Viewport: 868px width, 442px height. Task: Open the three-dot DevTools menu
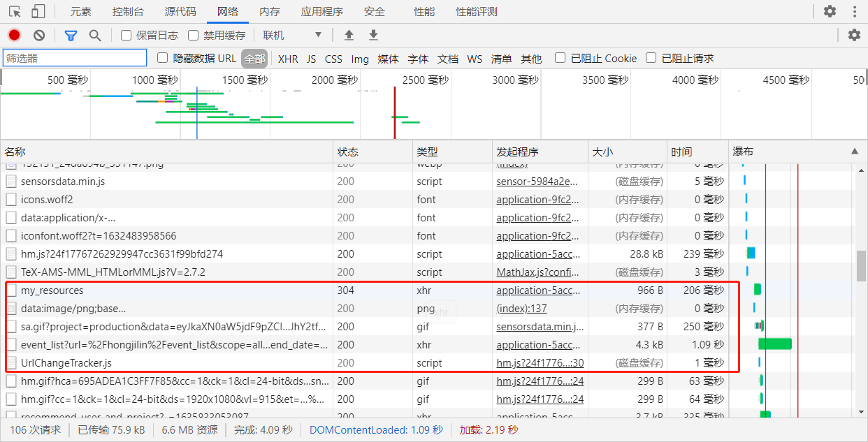click(x=854, y=11)
